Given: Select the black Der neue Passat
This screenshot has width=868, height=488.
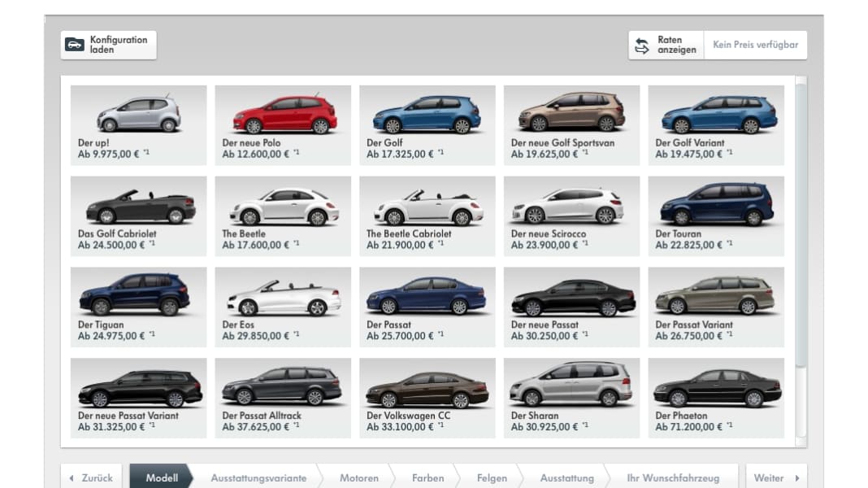Looking at the screenshot, I should [x=572, y=307].
